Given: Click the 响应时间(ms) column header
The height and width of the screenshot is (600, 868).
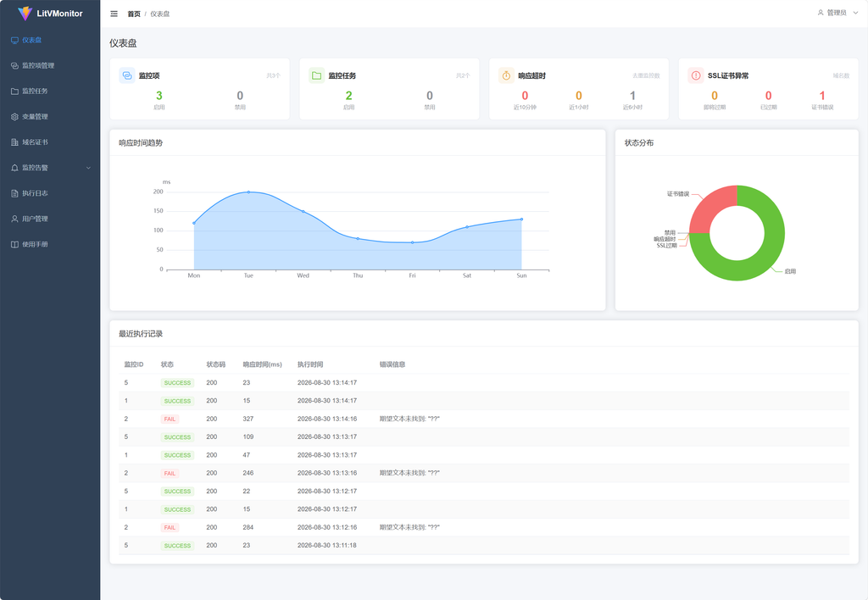Looking at the screenshot, I should tap(263, 364).
